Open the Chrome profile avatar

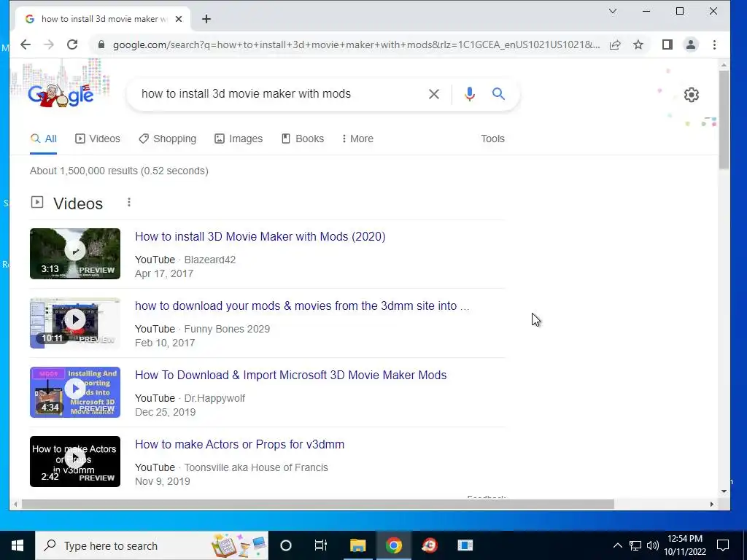click(x=690, y=44)
